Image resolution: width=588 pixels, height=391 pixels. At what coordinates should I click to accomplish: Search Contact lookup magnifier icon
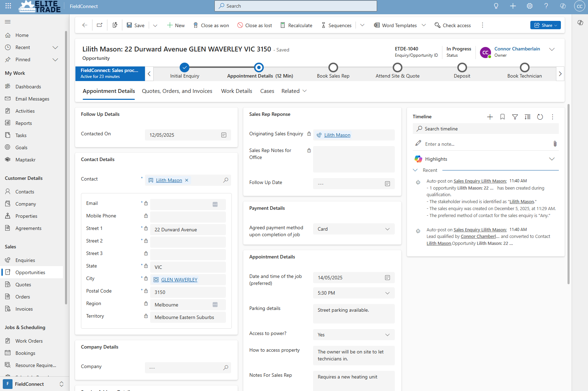pyautogui.click(x=226, y=180)
